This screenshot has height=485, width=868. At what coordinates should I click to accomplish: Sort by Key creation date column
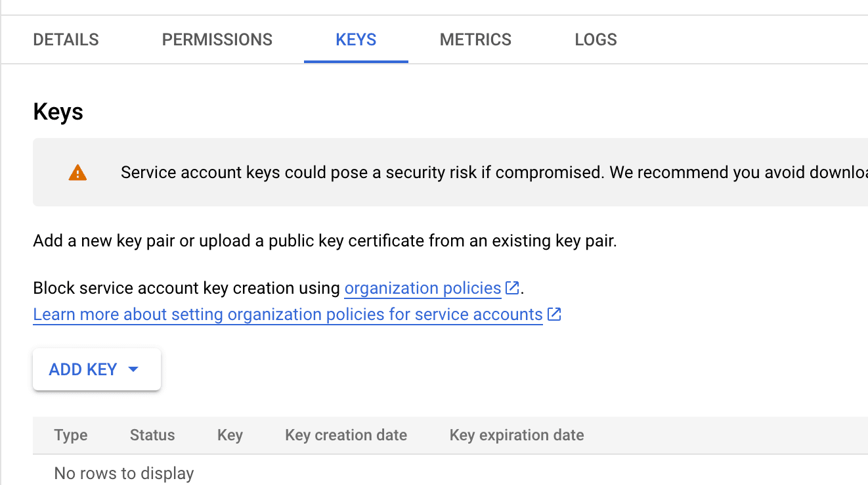coord(346,435)
